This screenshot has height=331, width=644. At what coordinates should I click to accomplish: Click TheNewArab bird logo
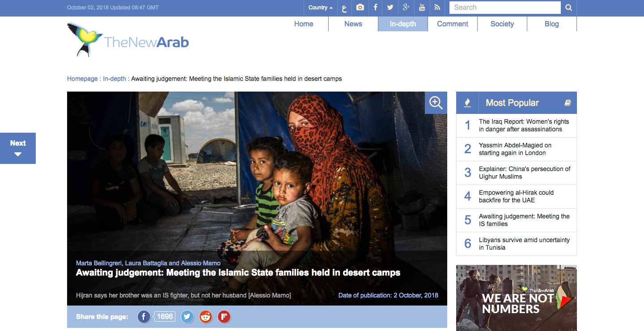[x=128, y=40]
